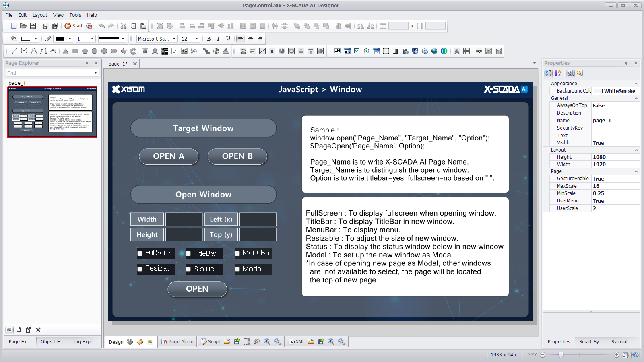Switch to the Smart Symbol tab

[x=591, y=341]
